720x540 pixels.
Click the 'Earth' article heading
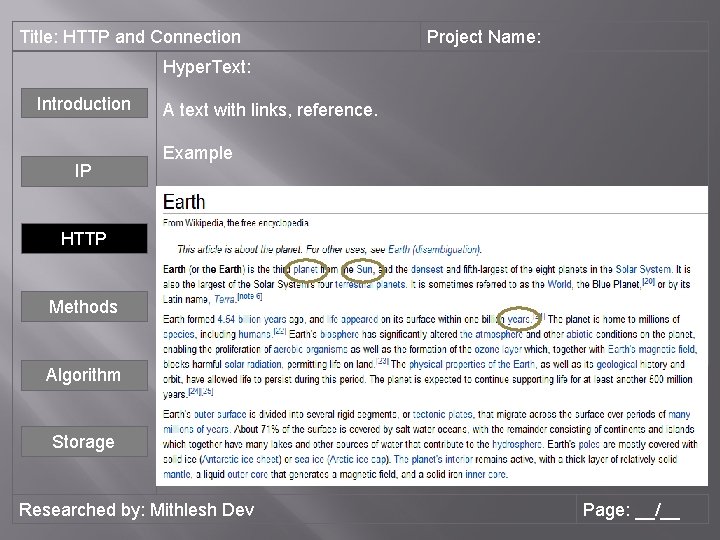(x=184, y=202)
